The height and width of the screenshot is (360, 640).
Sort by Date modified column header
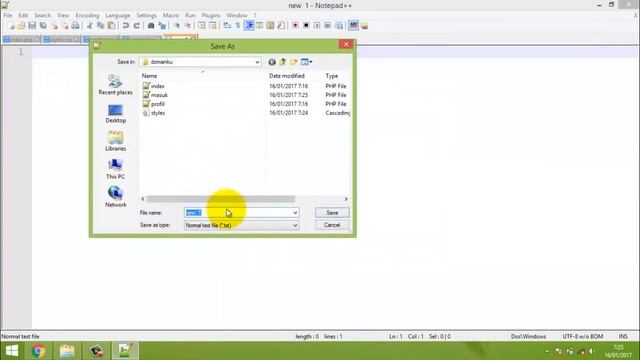pyautogui.click(x=287, y=76)
